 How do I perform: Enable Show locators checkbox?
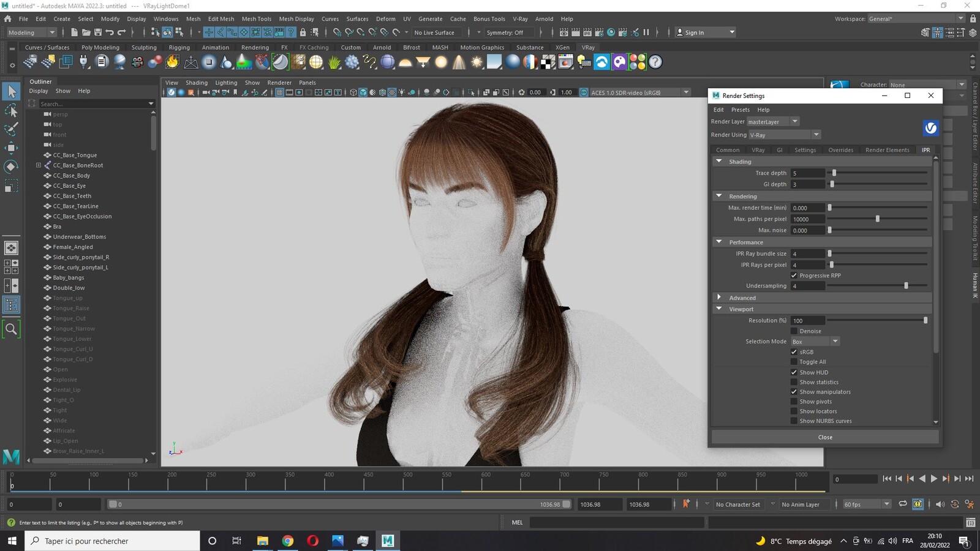pyautogui.click(x=794, y=411)
